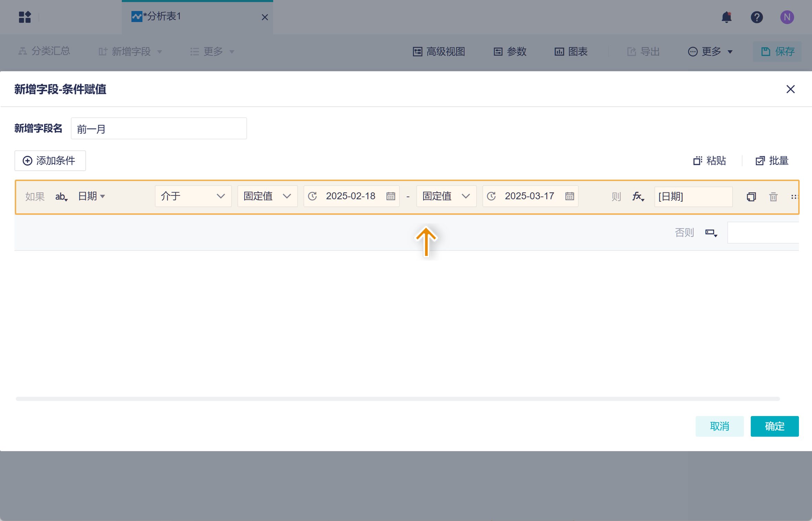Click the drag handle dots icon
The image size is (812, 521).
coord(794,197)
